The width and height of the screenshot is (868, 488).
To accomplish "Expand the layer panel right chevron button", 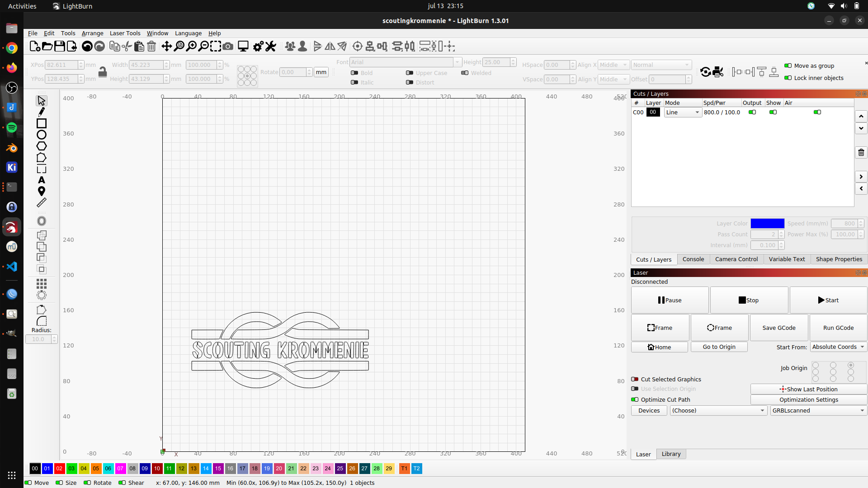I will click(x=861, y=177).
